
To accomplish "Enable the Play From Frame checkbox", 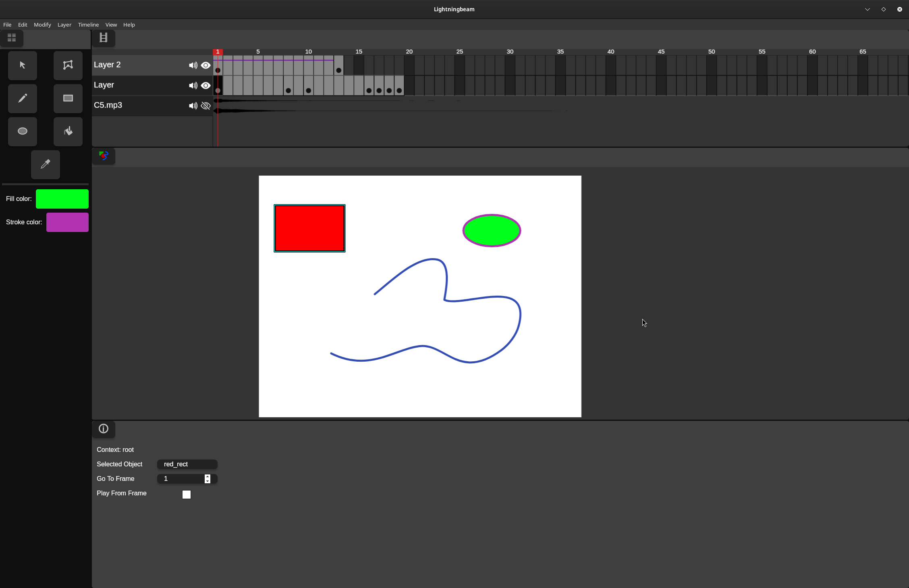I will pyautogui.click(x=186, y=494).
